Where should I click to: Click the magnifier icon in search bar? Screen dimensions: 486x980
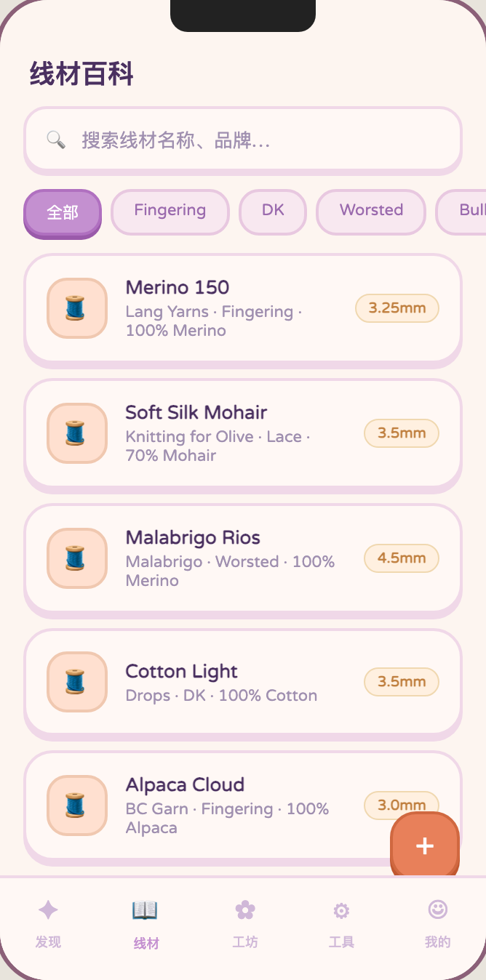pyautogui.click(x=56, y=140)
